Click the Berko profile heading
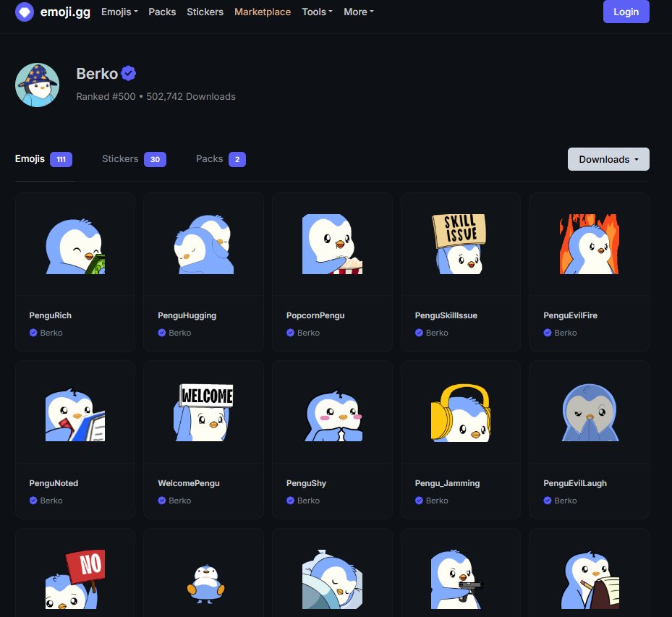The width and height of the screenshot is (672, 617). (97, 73)
